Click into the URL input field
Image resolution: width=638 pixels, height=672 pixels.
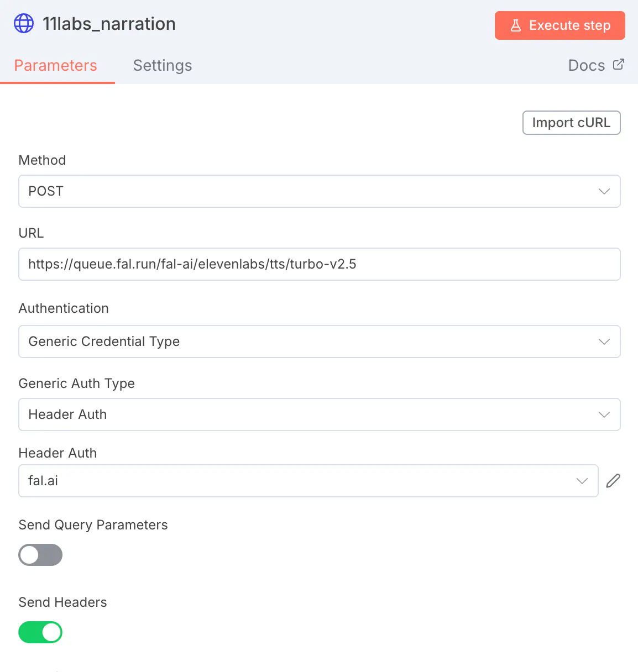(x=319, y=264)
